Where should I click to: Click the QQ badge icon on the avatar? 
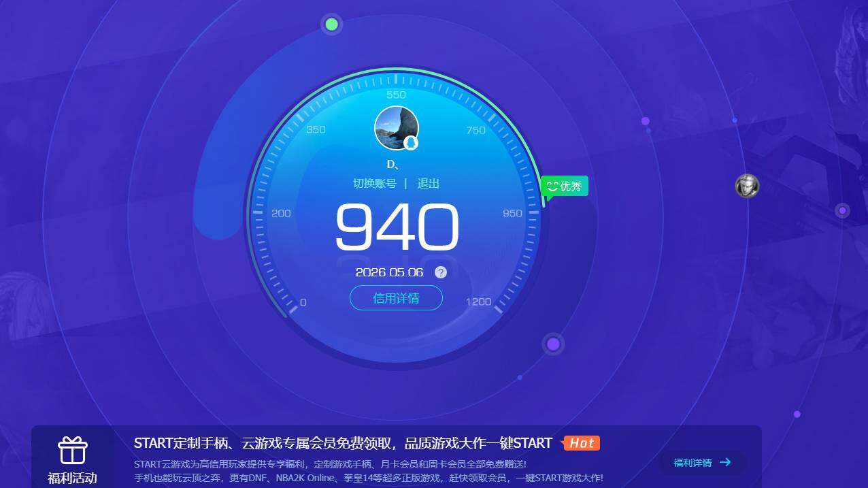[411, 143]
